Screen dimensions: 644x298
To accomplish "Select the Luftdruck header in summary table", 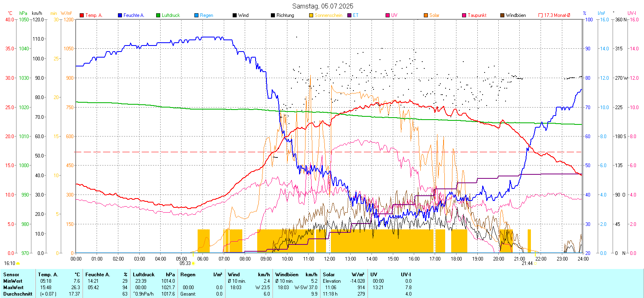I will click(144, 275).
